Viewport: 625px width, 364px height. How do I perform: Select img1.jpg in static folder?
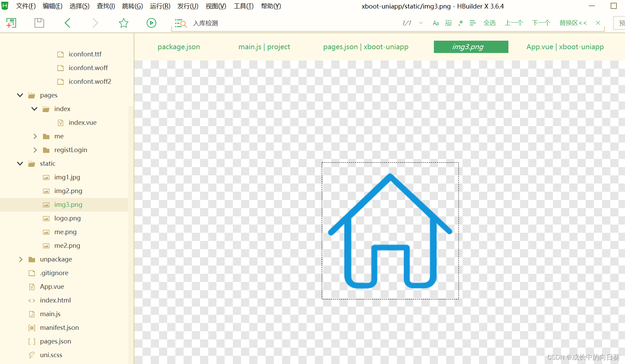click(67, 177)
